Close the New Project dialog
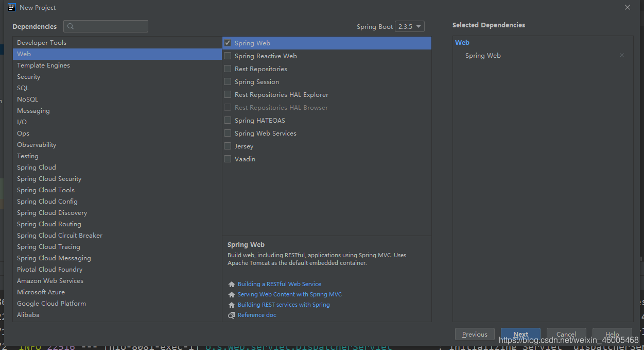The width and height of the screenshot is (644, 350). [x=628, y=7]
